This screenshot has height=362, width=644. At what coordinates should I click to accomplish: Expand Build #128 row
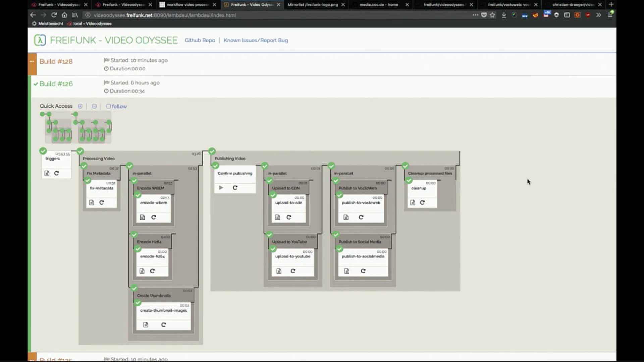point(56,61)
